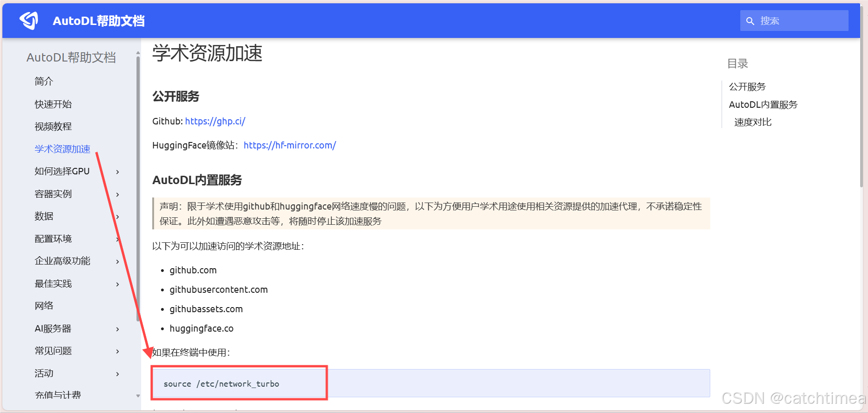Jump to AutoDL内置服务 in table of contents
Image resolution: width=868 pixels, height=413 pixels.
click(x=763, y=105)
